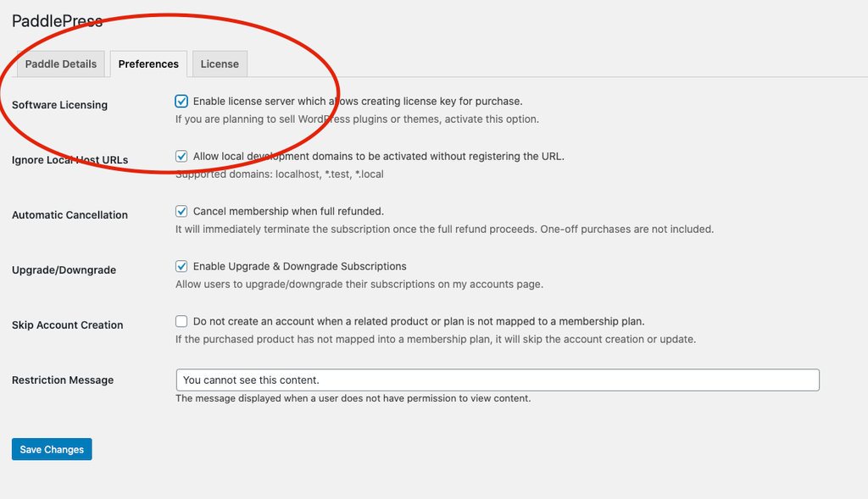Click the "Restriction Message" row title
Screen dimensions: 868x499
tap(63, 380)
